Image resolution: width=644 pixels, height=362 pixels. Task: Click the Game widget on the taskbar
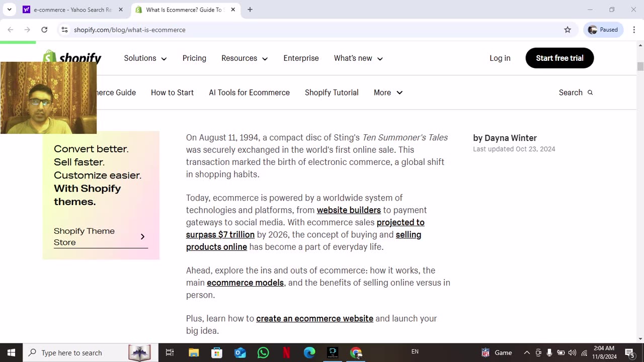coord(497,352)
